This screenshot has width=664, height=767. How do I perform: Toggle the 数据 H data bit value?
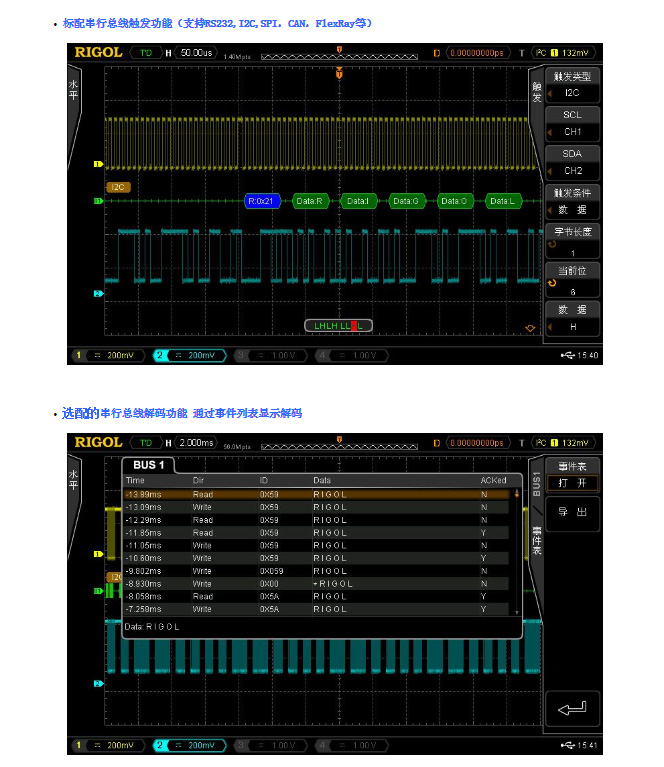572,318
